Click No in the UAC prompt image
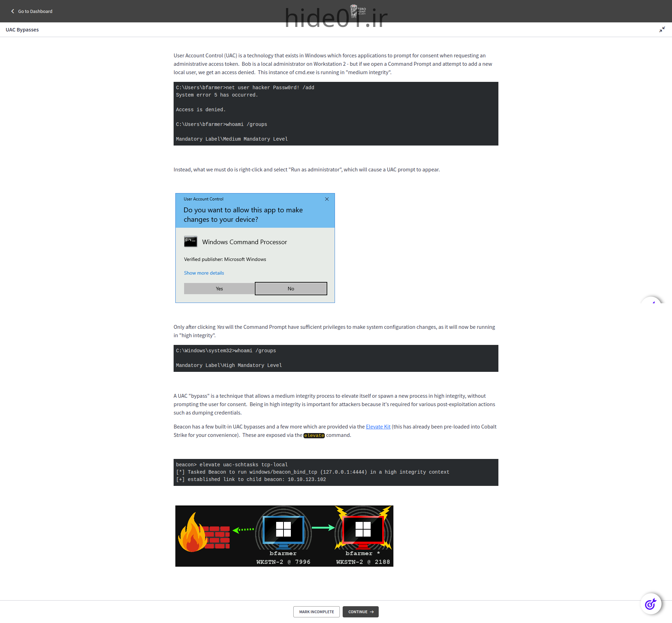 click(x=291, y=289)
